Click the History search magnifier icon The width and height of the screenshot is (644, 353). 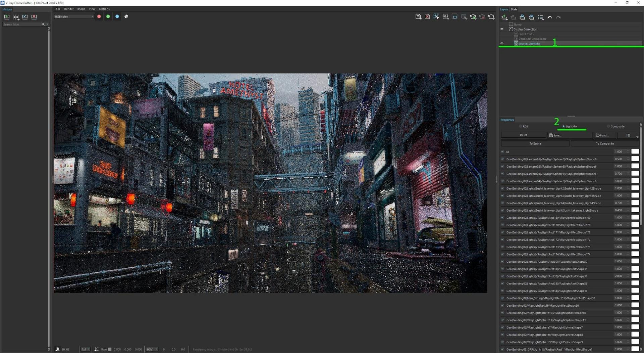[x=43, y=25]
